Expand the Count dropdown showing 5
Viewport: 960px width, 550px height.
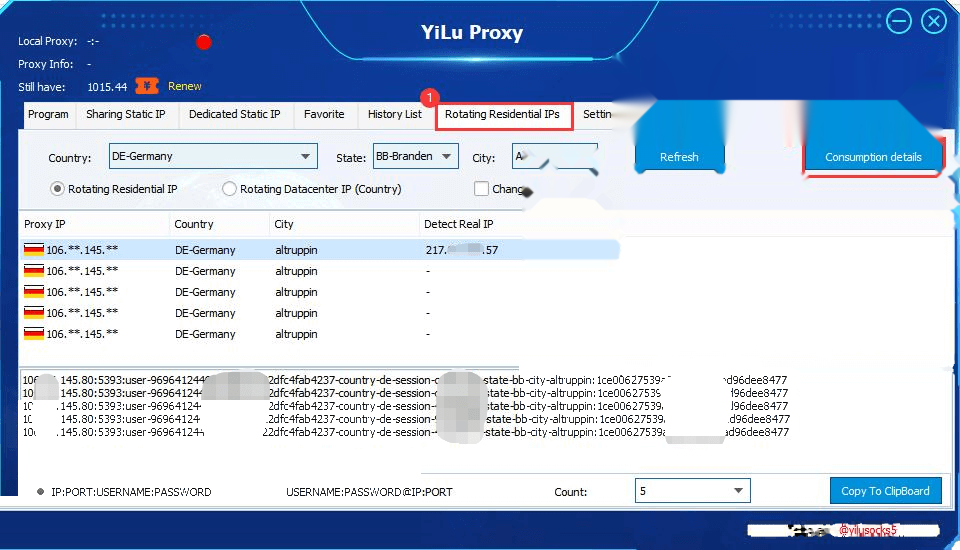tap(692, 491)
